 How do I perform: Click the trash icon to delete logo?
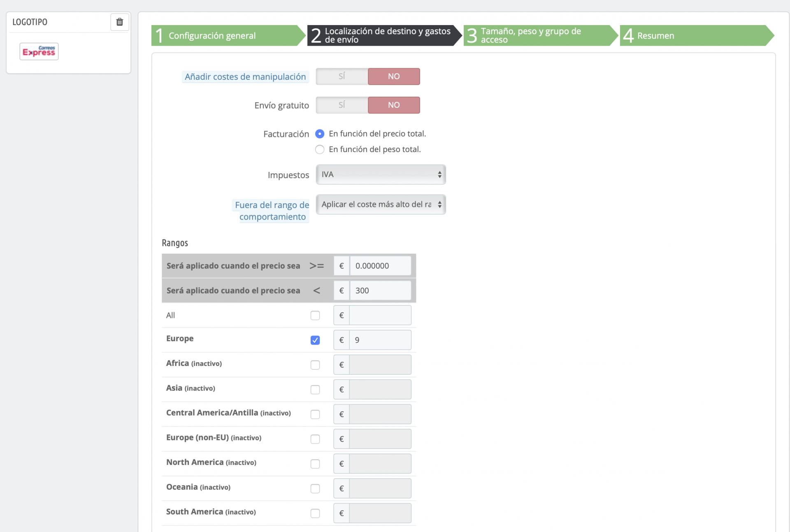(x=119, y=22)
